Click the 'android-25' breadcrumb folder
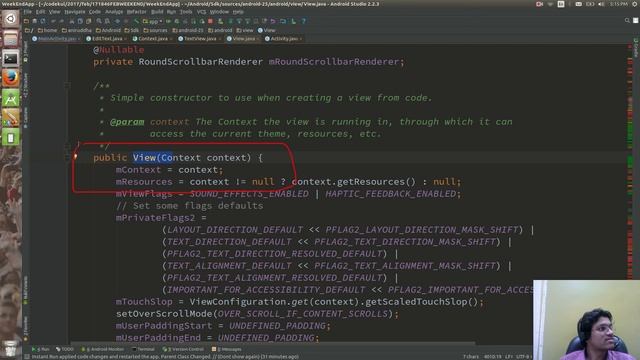Image resolution: width=640 pixels, height=360 pixels. pos(188,30)
